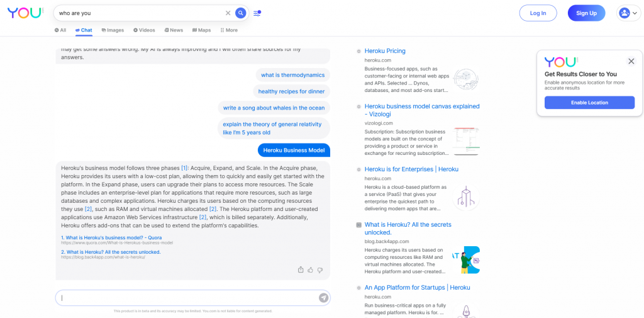Click the favicon beside What is Heroku result

(x=358, y=225)
